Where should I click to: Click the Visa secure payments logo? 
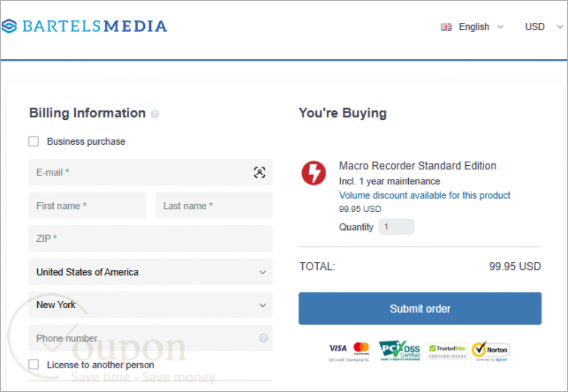(338, 348)
